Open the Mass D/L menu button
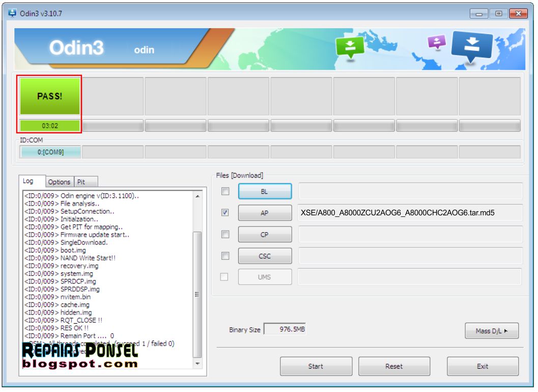 (x=492, y=331)
